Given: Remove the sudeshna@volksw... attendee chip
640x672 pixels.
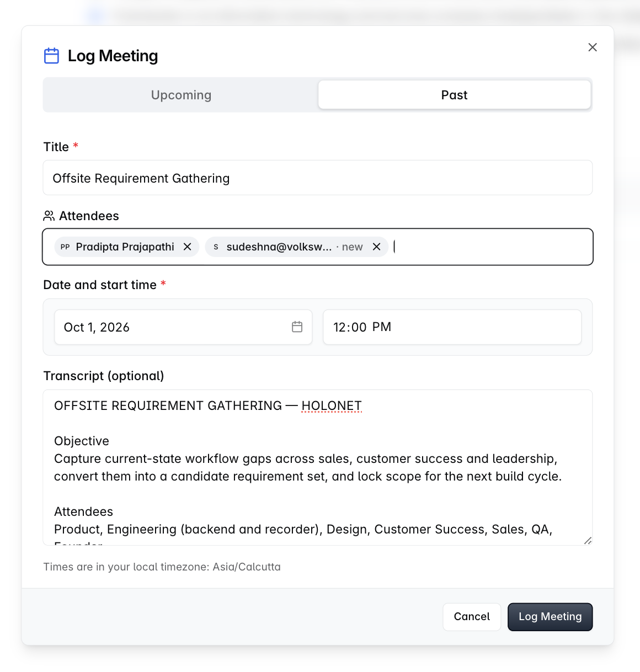Looking at the screenshot, I should click(x=377, y=247).
